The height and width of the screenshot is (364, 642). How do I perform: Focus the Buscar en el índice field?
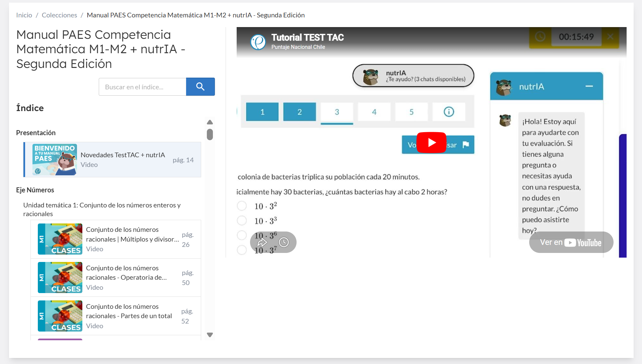[142, 87]
